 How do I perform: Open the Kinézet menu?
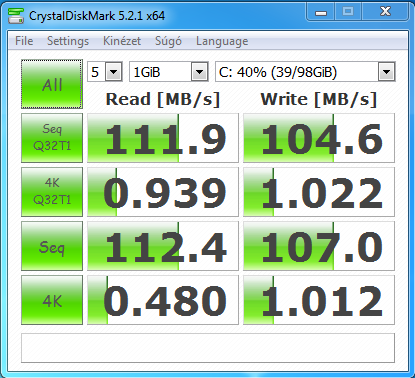(122, 41)
